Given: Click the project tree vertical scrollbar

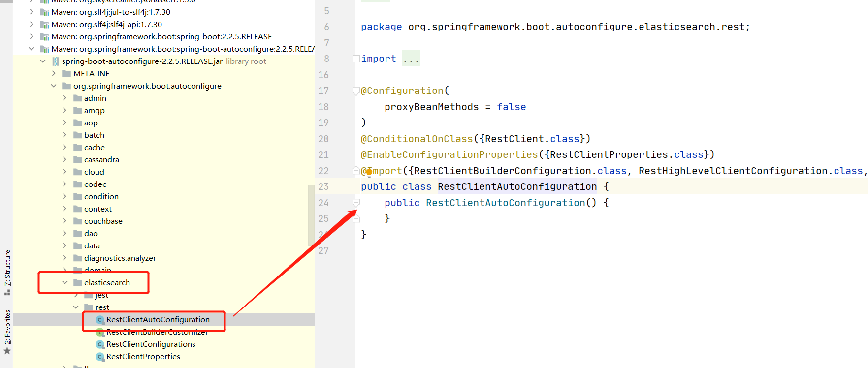Looking at the screenshot, I should (x=311, y=215).
